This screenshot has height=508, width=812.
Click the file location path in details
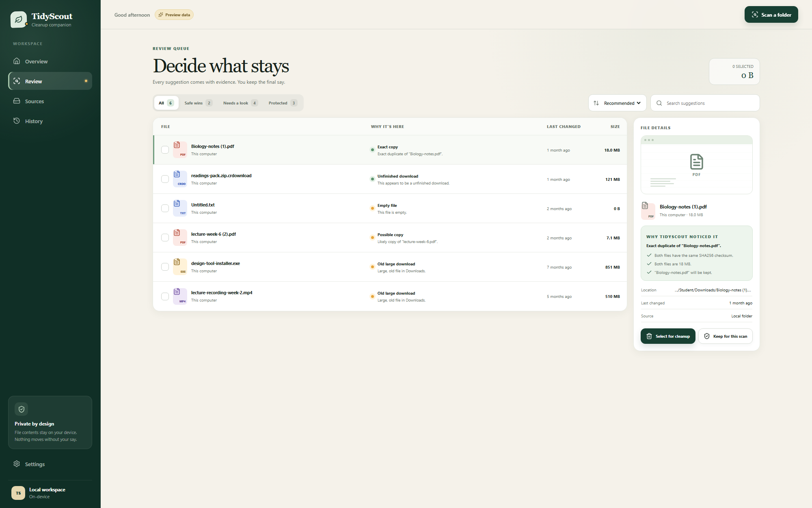713,290
